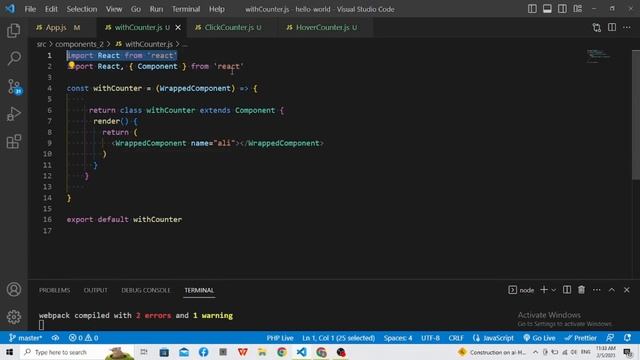This screenshot has width=640, height=360.
Task: Click the feedback icon left of the notifications bell
Action: 610,338
